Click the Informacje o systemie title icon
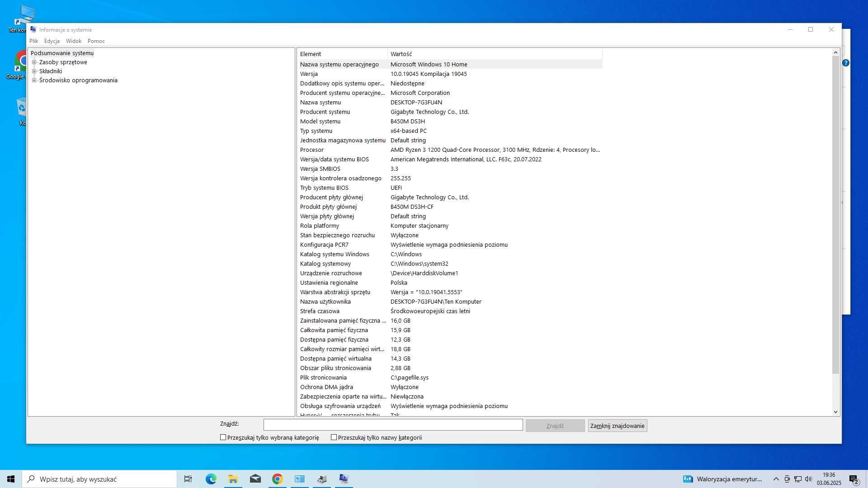Viewport: 868px width, 488px height. (33, 29)
